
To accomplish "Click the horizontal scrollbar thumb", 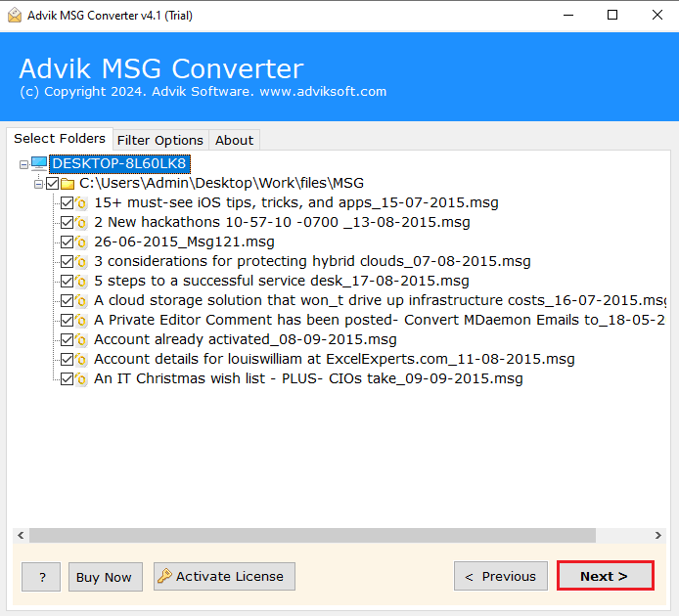I will coord(312,536).
